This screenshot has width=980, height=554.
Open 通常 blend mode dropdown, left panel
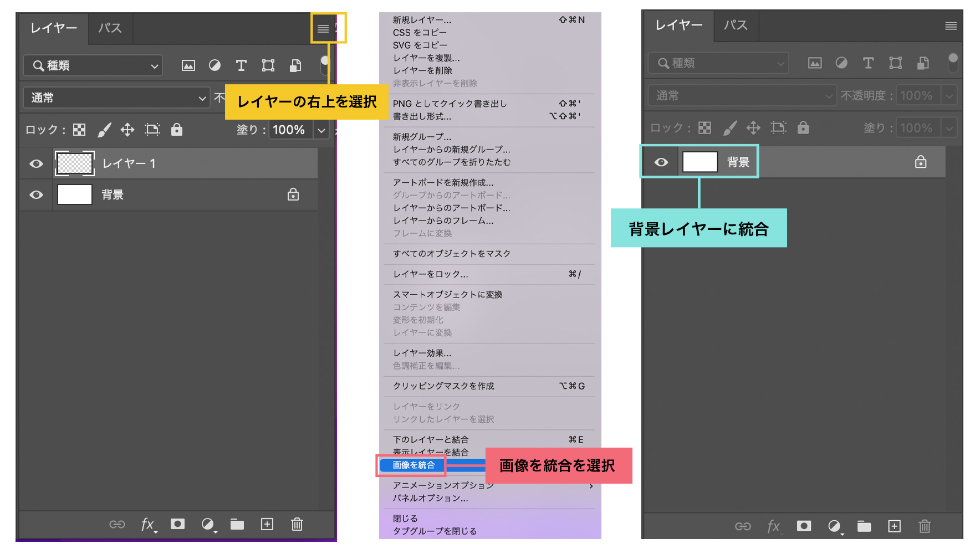[116, 98]
